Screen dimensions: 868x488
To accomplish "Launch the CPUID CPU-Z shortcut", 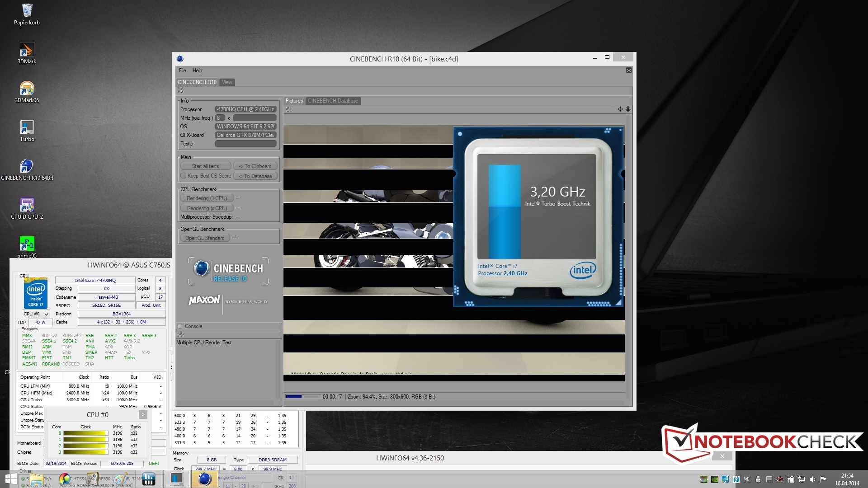I will 27,206.
